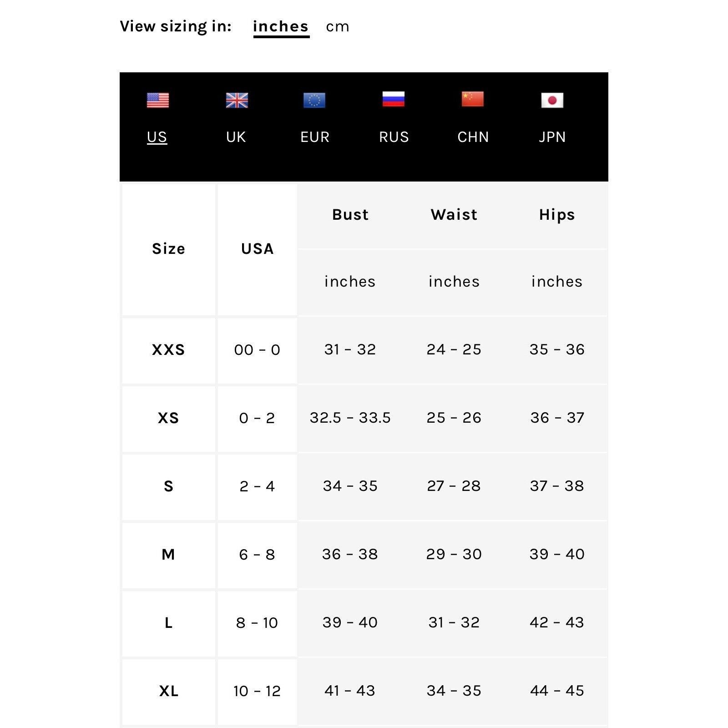Click the United States flag icon
Screen dimensions: 728x728
(157, 100)
